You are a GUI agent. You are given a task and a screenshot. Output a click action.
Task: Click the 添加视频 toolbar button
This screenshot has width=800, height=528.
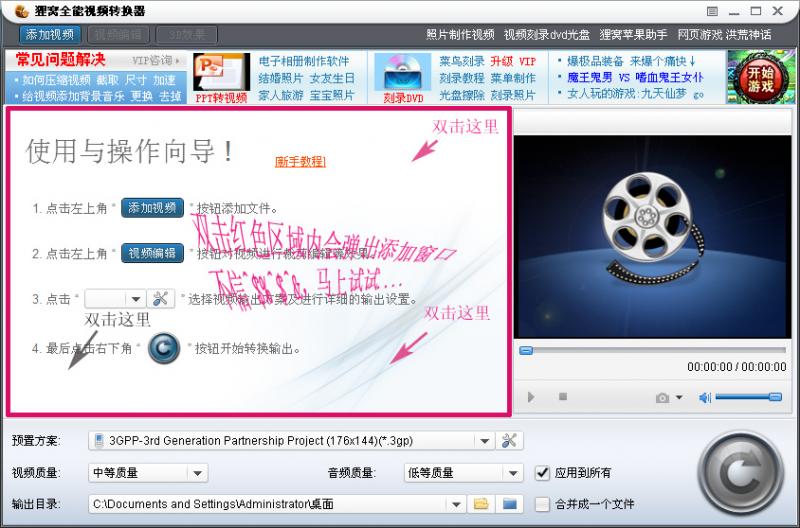point(50,35)
